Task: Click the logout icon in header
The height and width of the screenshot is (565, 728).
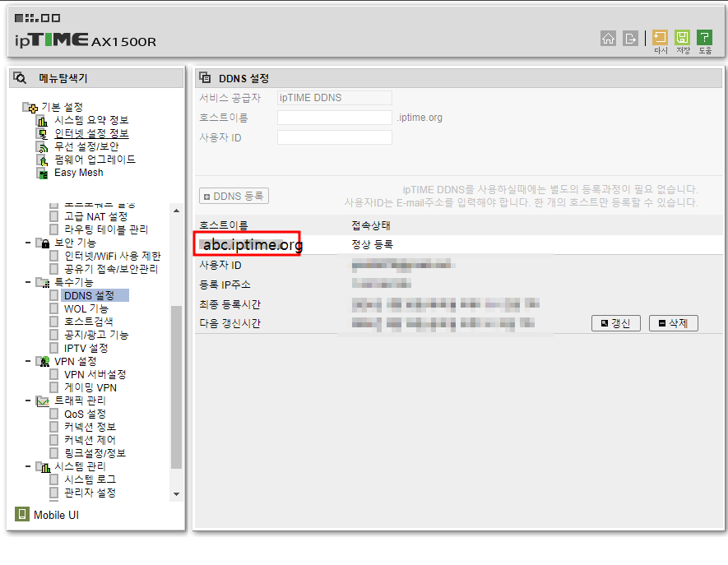Action: pos(630,38)
